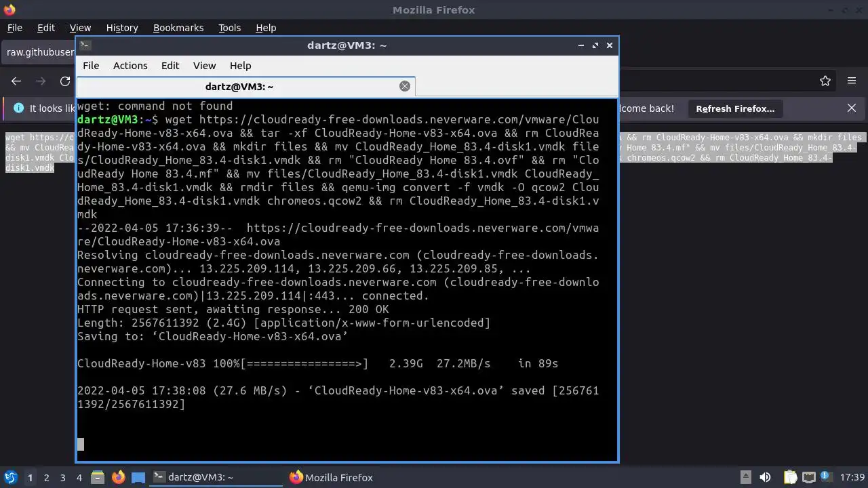Open the removable media tray icon
Screen dimensions: 868x488
(x=745, y=477)
